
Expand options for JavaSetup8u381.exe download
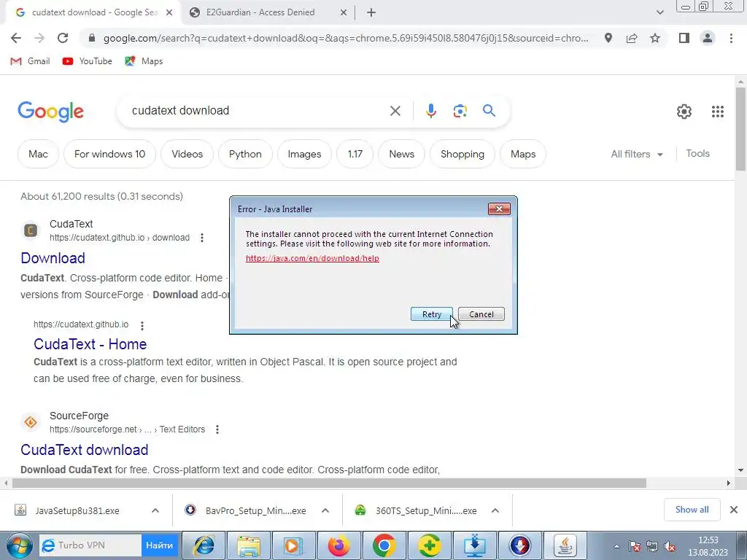[155, 510]
